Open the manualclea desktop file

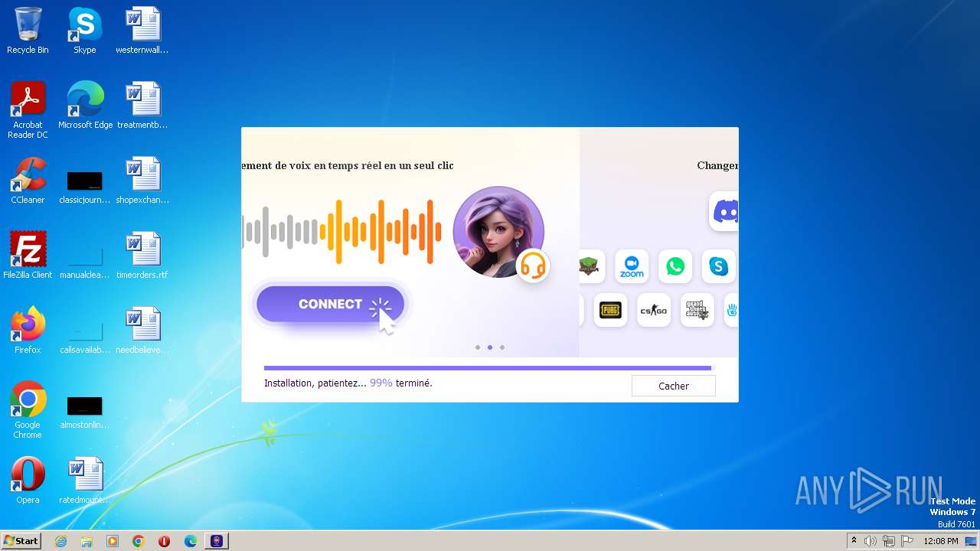(84, 262)
